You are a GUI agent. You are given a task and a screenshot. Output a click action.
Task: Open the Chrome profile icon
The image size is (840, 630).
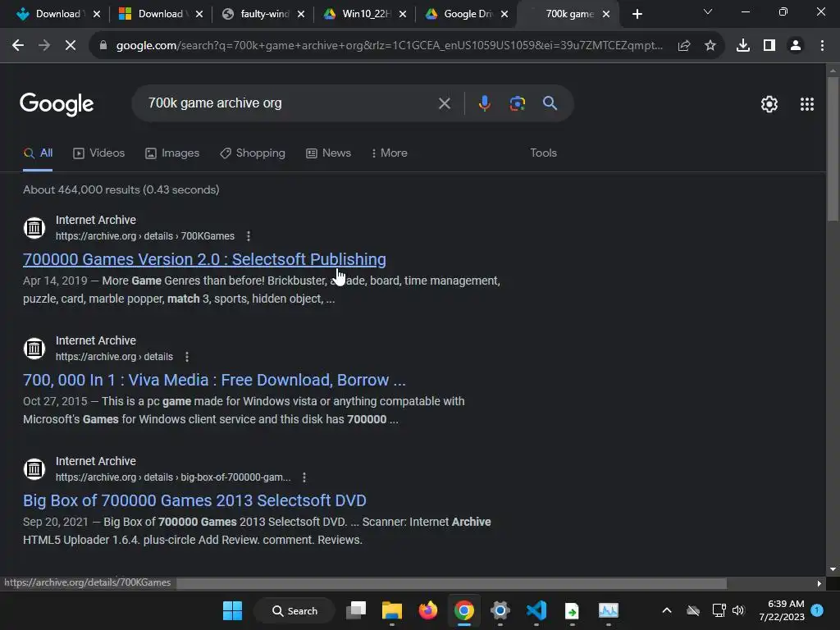(x=796, y=46)
